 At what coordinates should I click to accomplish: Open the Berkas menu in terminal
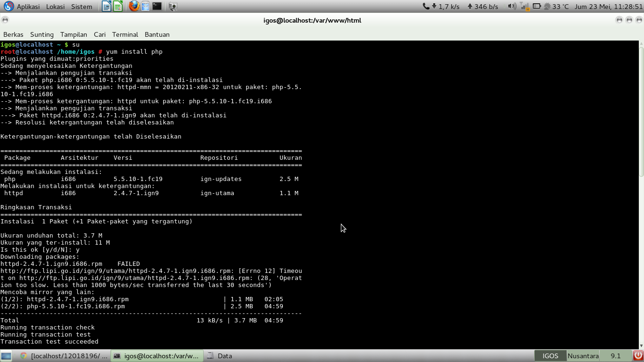(x=13, y=34)
